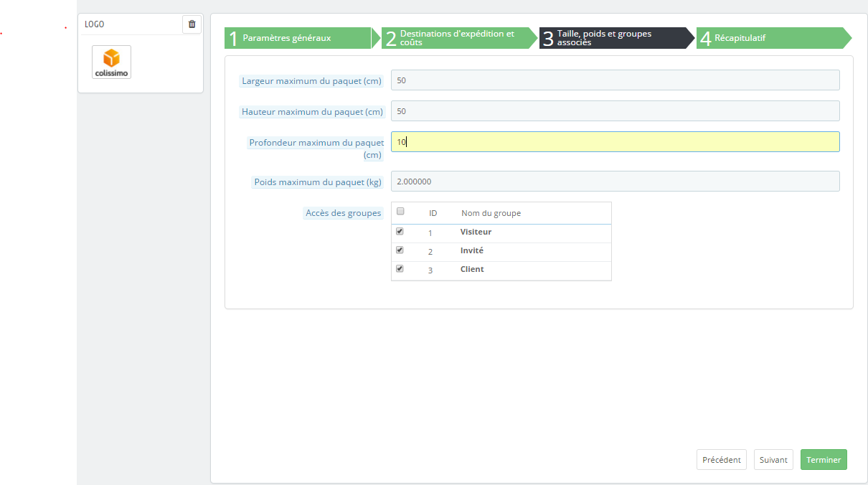Click the LOGO panel heading

95,24
